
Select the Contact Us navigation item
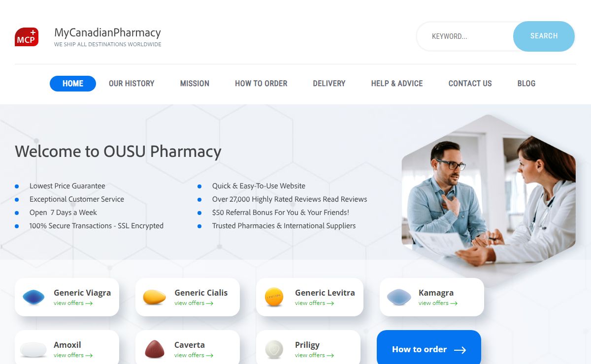pos(470,84)
